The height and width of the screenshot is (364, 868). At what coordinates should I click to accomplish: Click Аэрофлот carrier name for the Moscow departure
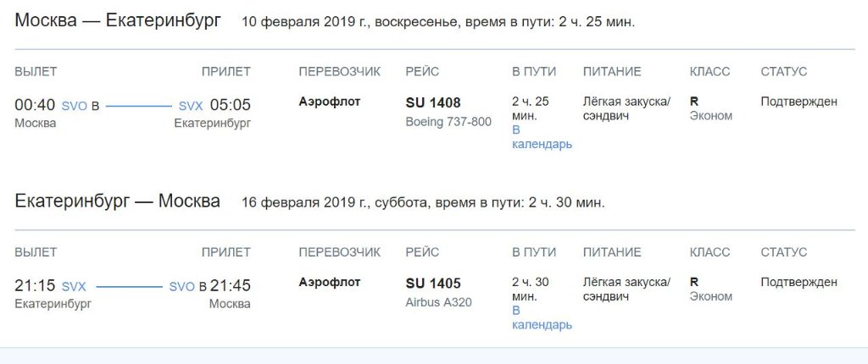(x=330, y=102)
